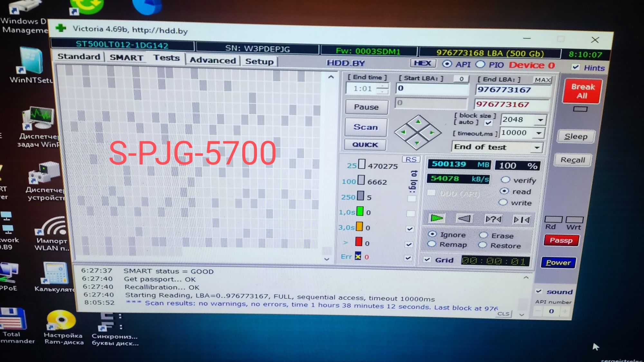The image size is (644, 362).
Task: Toggle the 3,0s to-log checkbox
Action: click(410, 229)
